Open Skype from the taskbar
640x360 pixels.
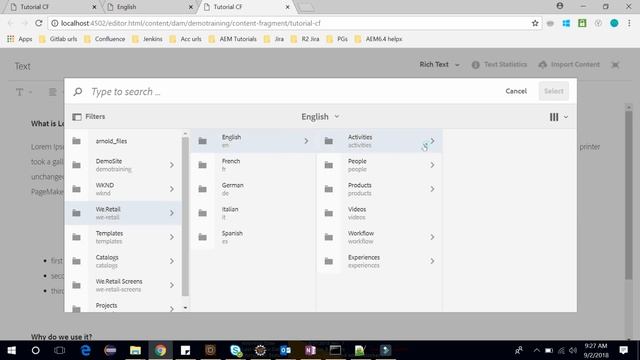(x=236, y=350)
